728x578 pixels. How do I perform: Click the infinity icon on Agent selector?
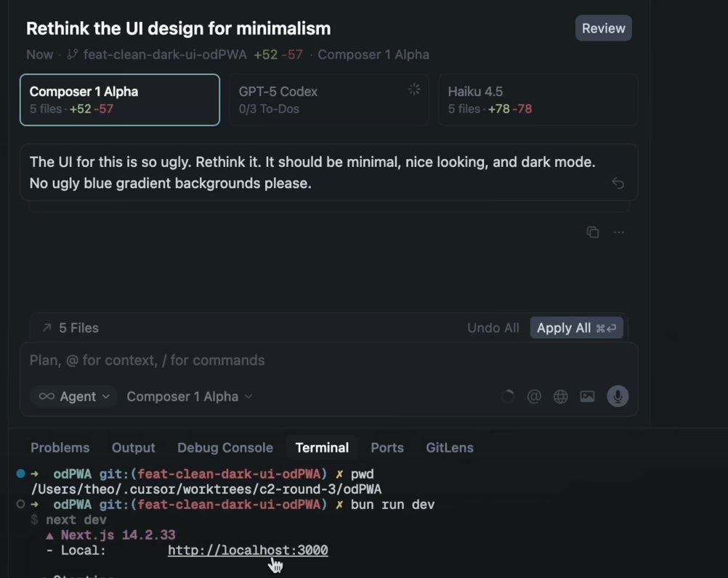pos(46,396)
